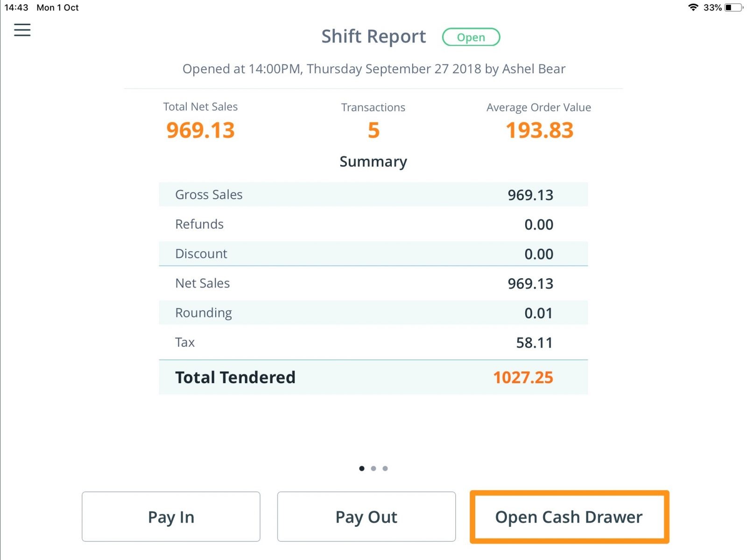The height and width of the screenshot is (560, 747).
Task: Select the Rounding row
Action: pyautogui.click(x=373, y=313)
